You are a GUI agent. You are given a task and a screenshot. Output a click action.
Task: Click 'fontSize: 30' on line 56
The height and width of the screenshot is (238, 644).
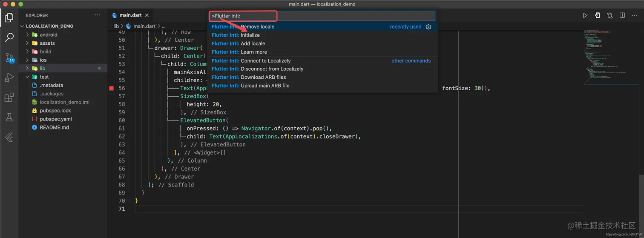[462, 88]
